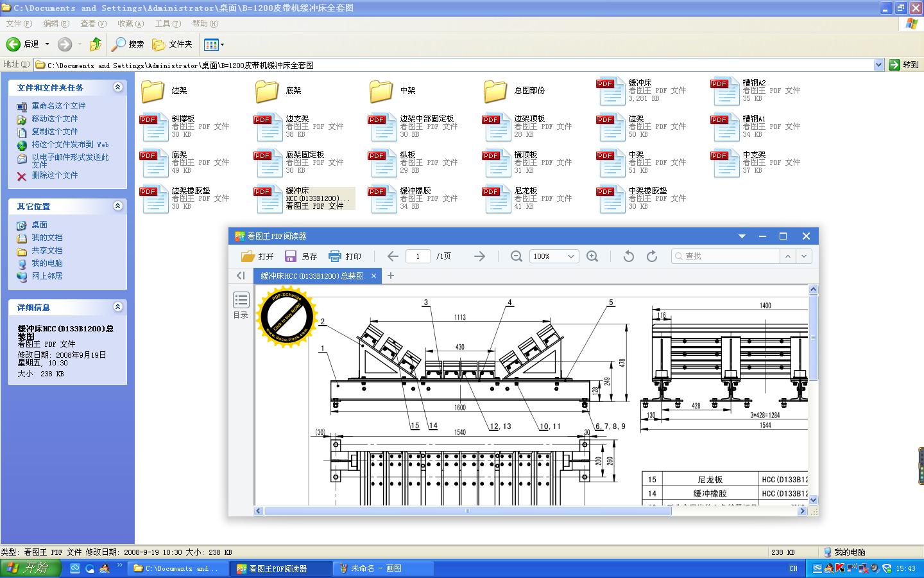Go up one folder level in Explorer
Image resolution: width=924 pixels, height=578 pixels.
click(x=96, y=44)
